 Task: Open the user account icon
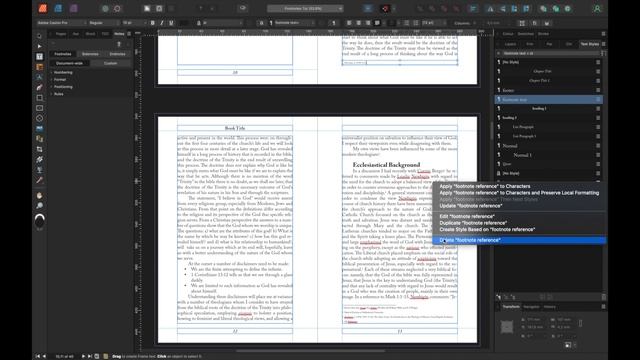pyautogui.click(x=597, y=9)
